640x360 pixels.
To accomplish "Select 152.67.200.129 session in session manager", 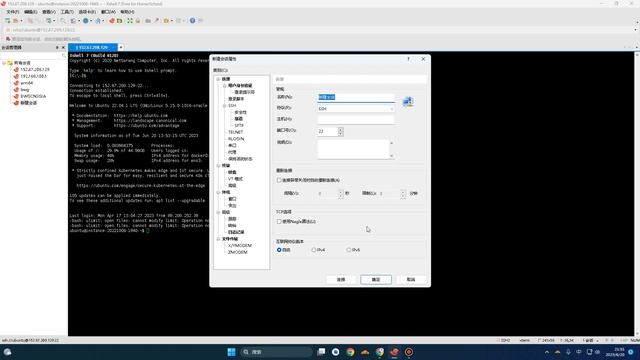I will [35, 70].
